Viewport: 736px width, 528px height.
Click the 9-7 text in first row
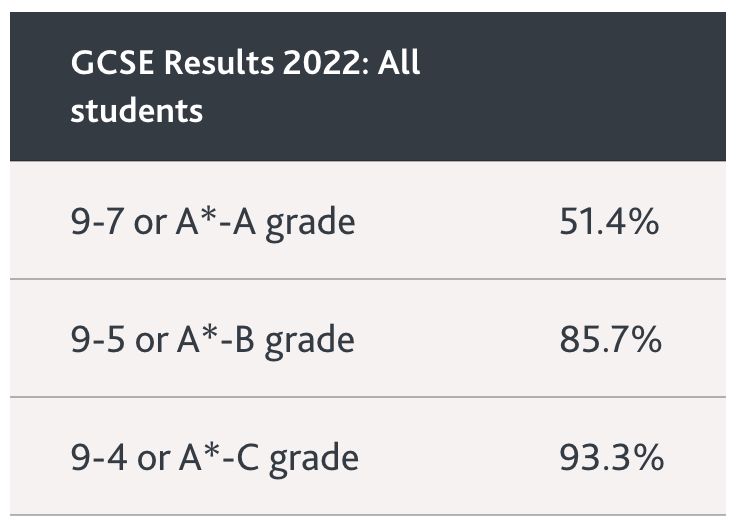pos(98,222)
